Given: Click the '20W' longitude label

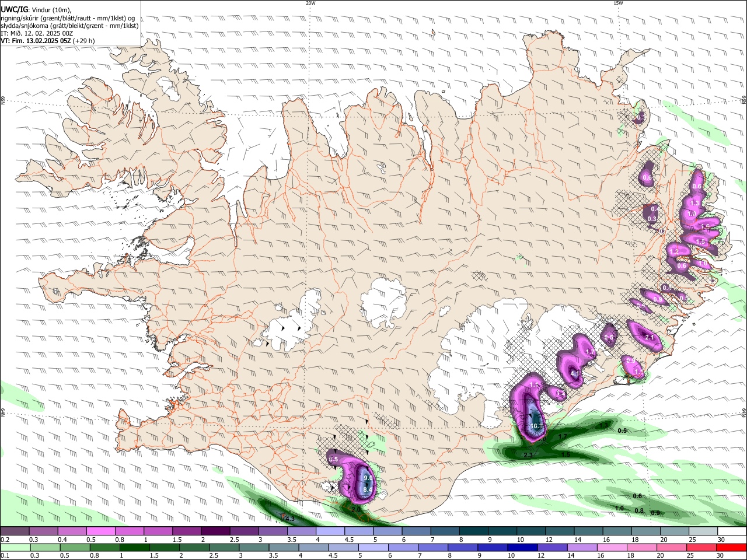Looking at the screenshot, I should [x=310, y=3].
